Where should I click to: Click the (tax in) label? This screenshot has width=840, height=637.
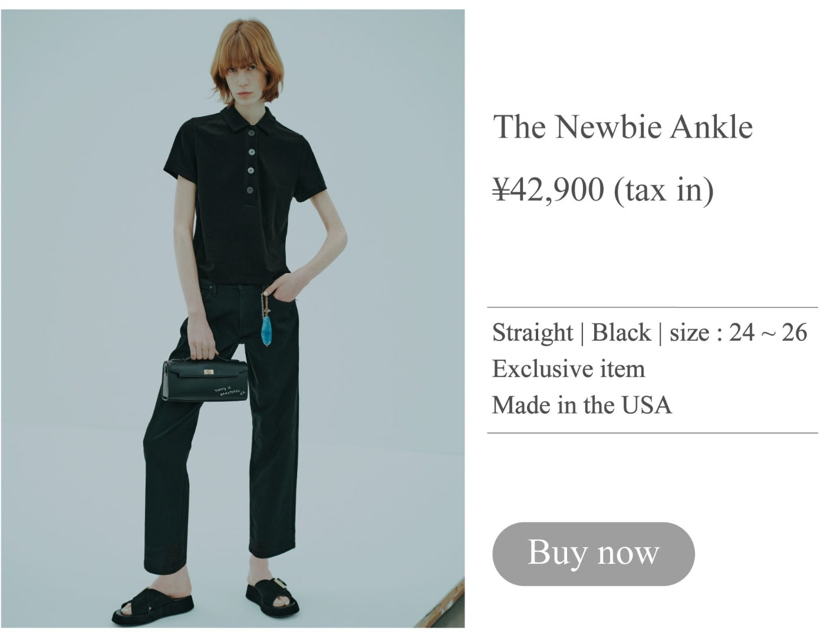(x=664, y=191)
